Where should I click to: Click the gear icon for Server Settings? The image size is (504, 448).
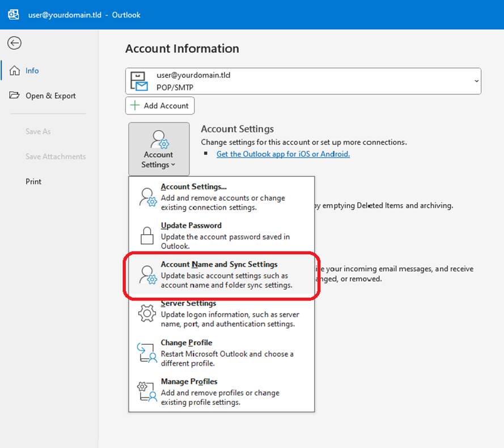[147, 313]
